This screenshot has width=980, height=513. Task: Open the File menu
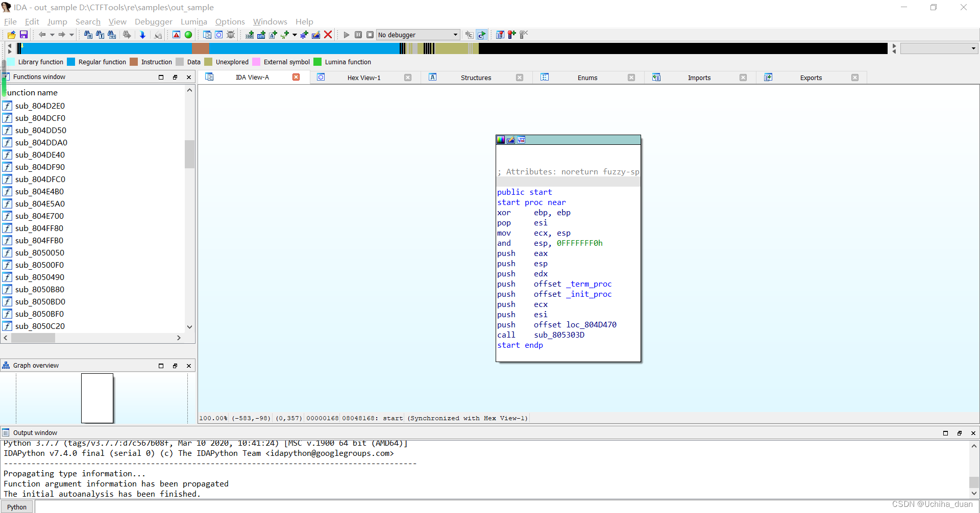pos(10,21)
